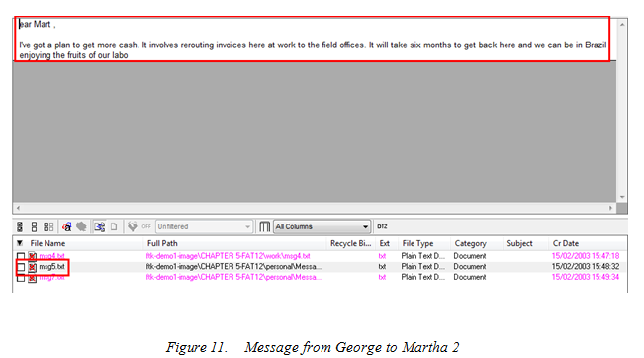Click the down arrow of the viewer vertical scrollbar
644x358 pixels.
click(622, 197)
